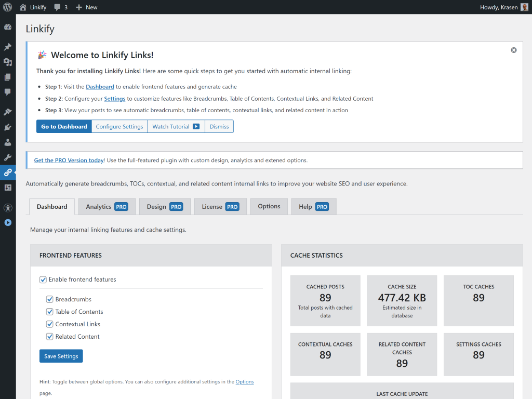Disable the Breadcrumbs checkbox
This screenshot has height=399, width=532.
click(49, 299)
